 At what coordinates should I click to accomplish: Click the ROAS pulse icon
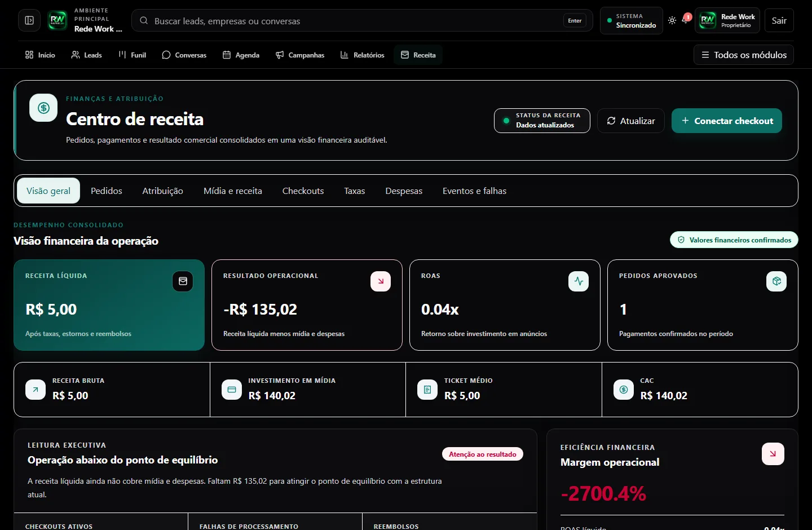579,281
